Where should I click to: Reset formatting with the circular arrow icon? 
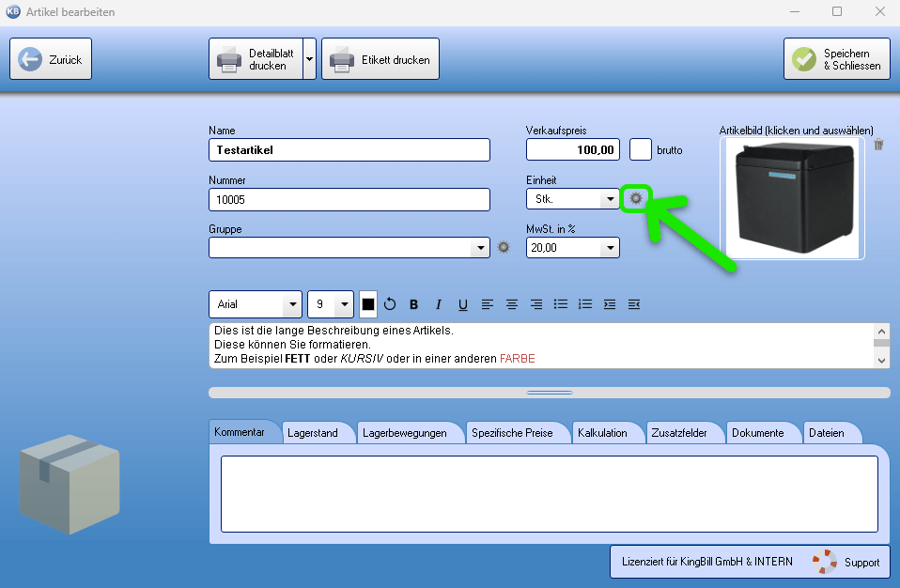(390, 304)
